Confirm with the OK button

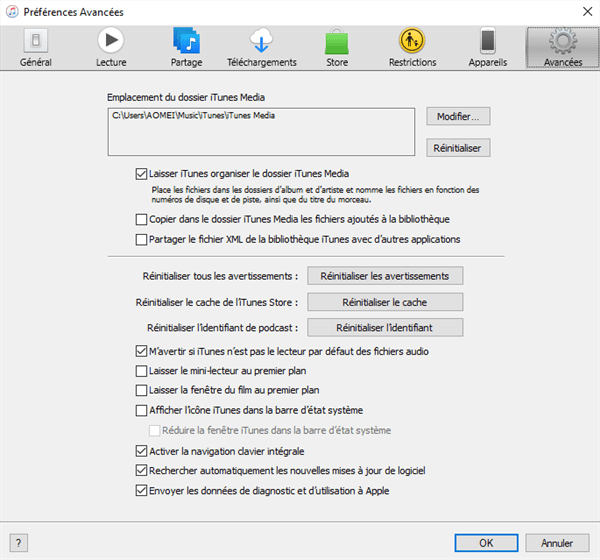[x=486, y=543]
